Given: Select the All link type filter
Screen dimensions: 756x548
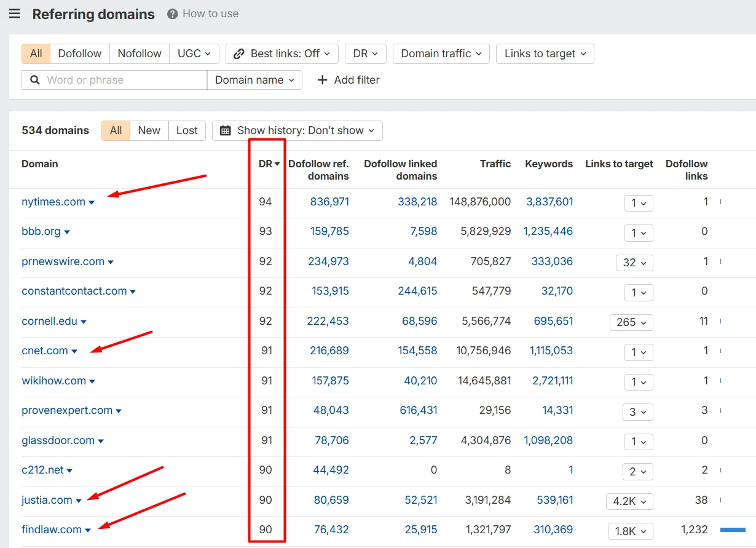Looking at the screenshot, I should 36,54.
